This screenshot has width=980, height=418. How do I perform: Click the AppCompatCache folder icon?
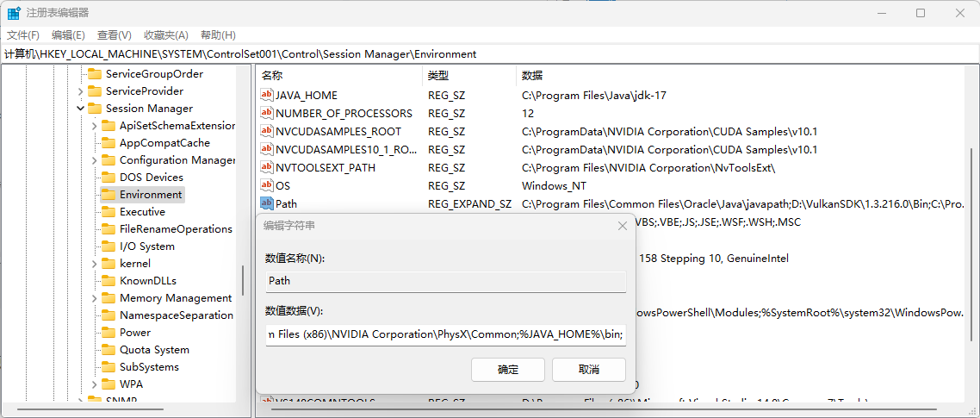click(x=109, y=143)
